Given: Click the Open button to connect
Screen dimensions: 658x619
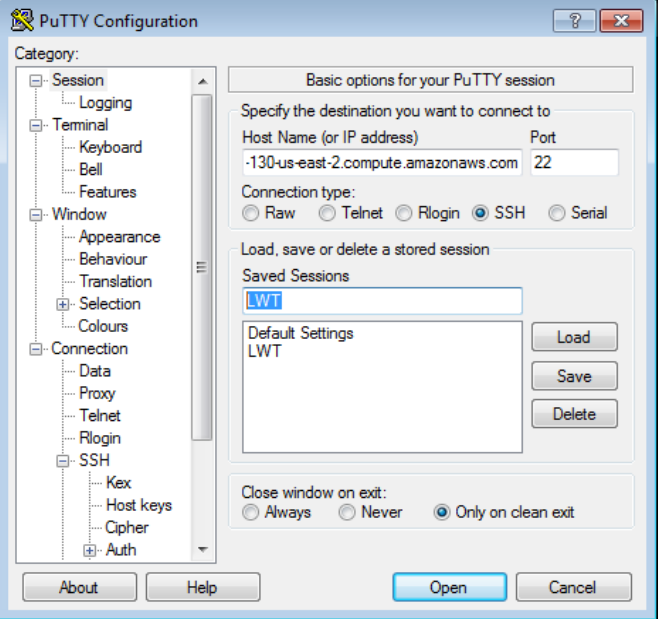Looking at the screenshot, I should pyautogui.click(x=449, y=587).
